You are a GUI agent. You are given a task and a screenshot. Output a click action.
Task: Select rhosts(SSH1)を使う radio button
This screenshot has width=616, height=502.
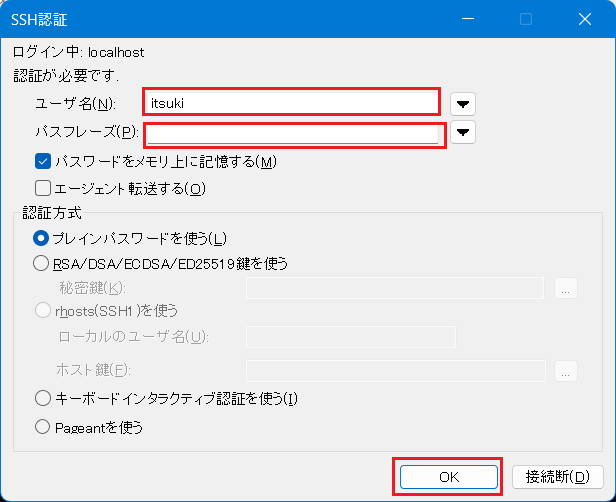click(x=41, y=310)
